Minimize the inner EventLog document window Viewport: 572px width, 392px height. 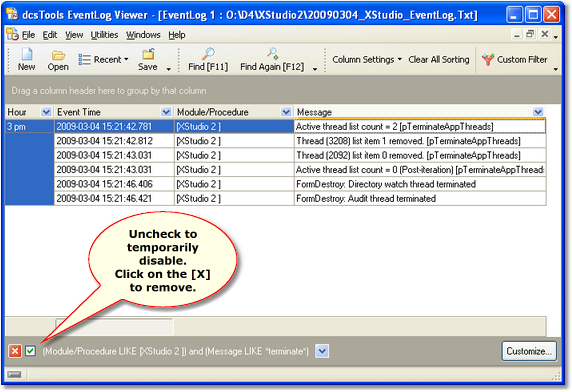pos(517,35)
